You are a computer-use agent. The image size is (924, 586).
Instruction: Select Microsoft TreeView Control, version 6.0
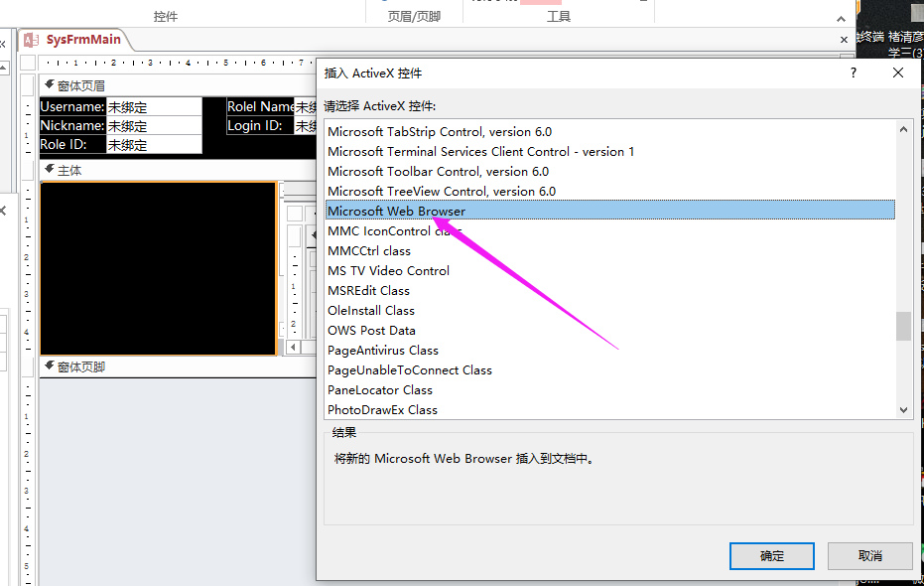610,191
